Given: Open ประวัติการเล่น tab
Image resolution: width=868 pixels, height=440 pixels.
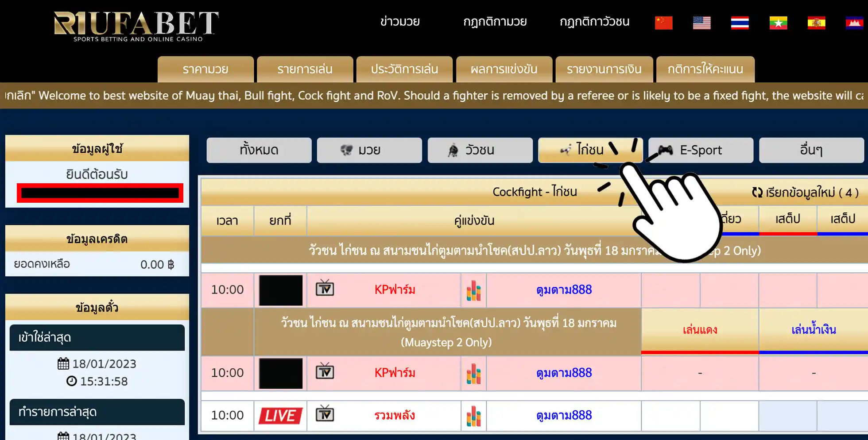Looking at the screenshot, I should pos(404,69).
